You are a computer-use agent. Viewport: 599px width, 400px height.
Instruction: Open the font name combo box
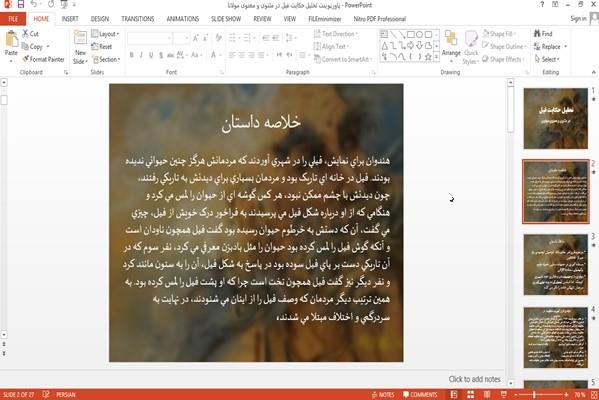click(x=149, y=38)
